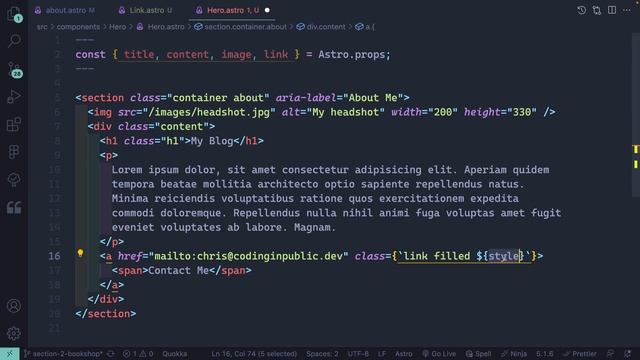Click 'Astro.props' in line 2
Viewport: 640px width, 360px height.
click(x=351, y=54)
